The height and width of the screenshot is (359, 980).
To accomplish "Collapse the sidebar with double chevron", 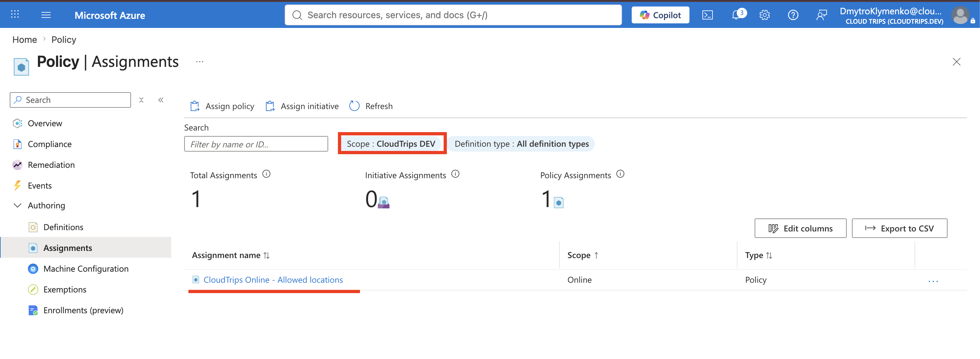I will pos(161,100).
